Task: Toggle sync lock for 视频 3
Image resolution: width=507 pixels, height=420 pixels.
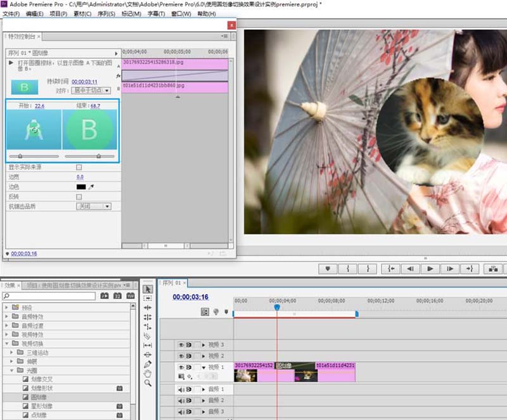Action: (x=189, y=345)
